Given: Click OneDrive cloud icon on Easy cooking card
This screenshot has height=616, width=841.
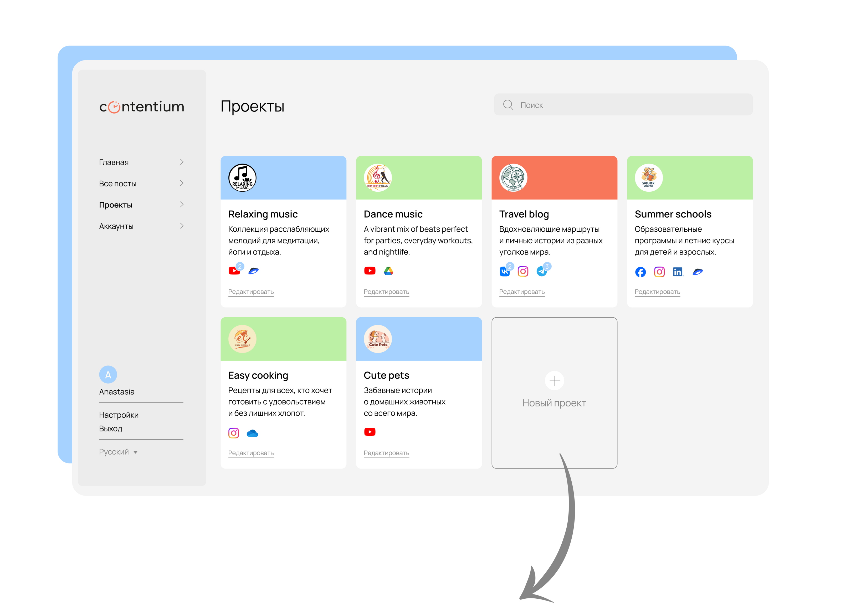Looking at the screenshot, I should (252, 433).
